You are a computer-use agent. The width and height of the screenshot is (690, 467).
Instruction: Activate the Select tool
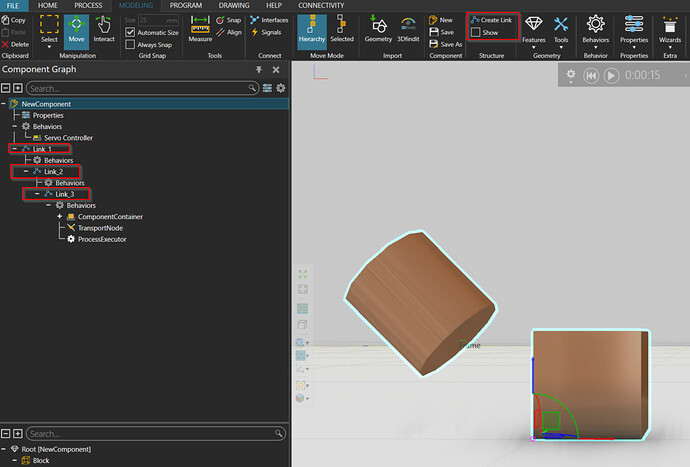[x=49, y=30]
